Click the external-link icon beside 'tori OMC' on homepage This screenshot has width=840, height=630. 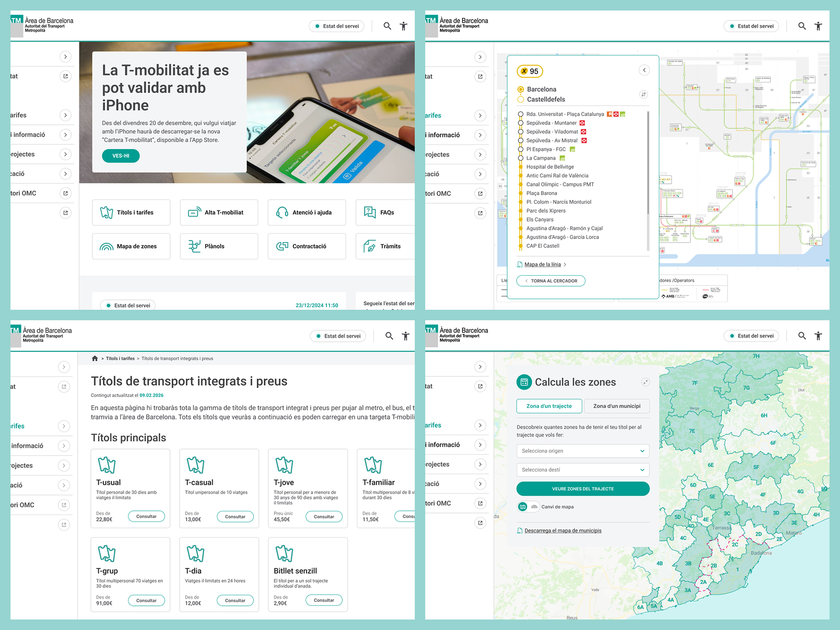pos(66,193)
